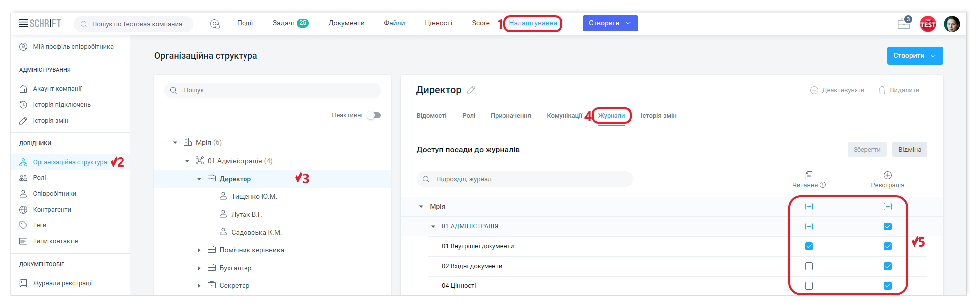Open the hamburger menu next to SCHRIFT logo
The width and height of the screenshot is (980, 305).
[x=23, y=23]
